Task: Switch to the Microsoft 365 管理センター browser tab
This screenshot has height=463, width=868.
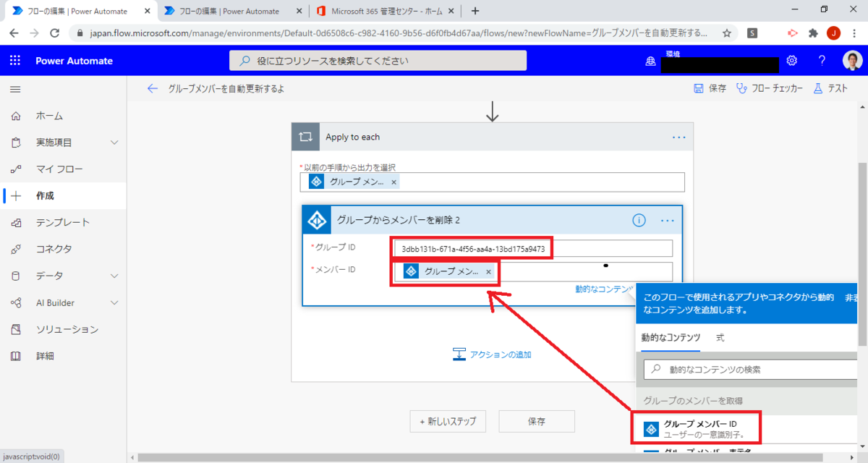Action: (386, 11)
